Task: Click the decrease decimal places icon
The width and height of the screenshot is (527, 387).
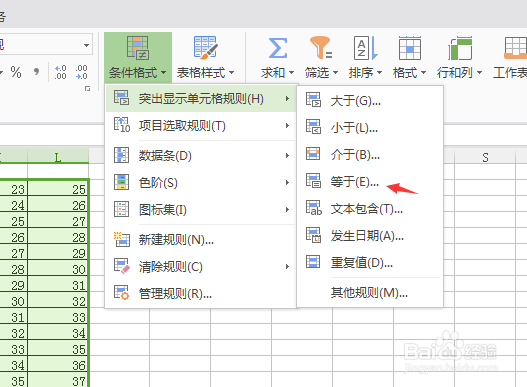Action: click(82, 72)
